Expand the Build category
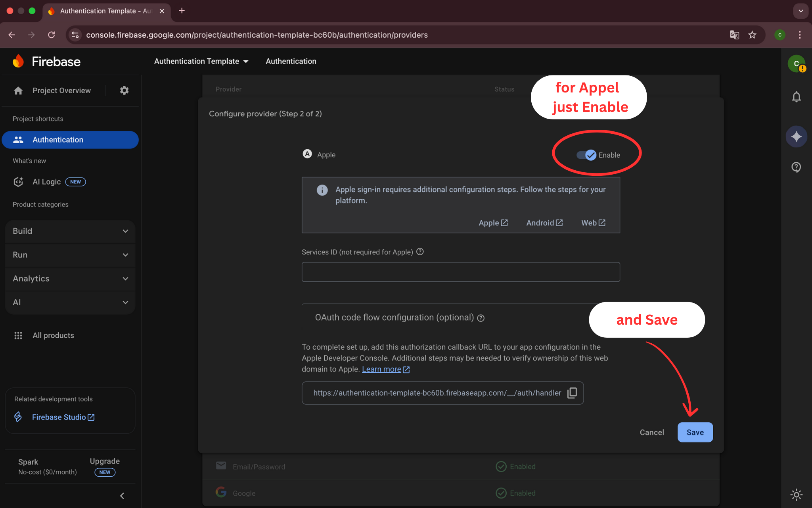This screenshot has height=508, width=812. pos(70,231)
